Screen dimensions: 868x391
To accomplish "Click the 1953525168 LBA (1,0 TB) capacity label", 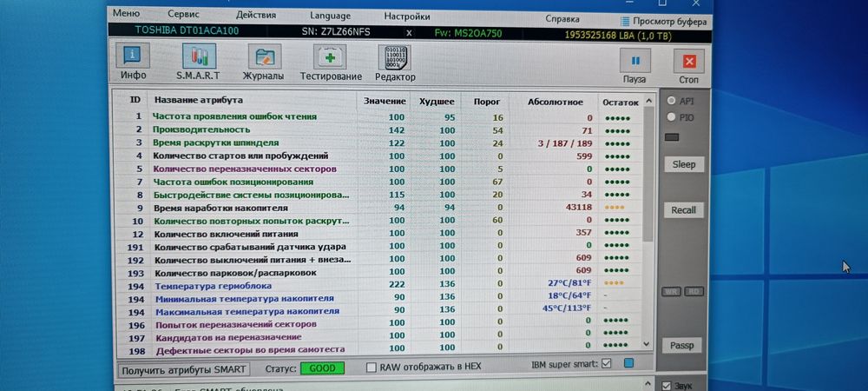I will (x=618, y=36).
